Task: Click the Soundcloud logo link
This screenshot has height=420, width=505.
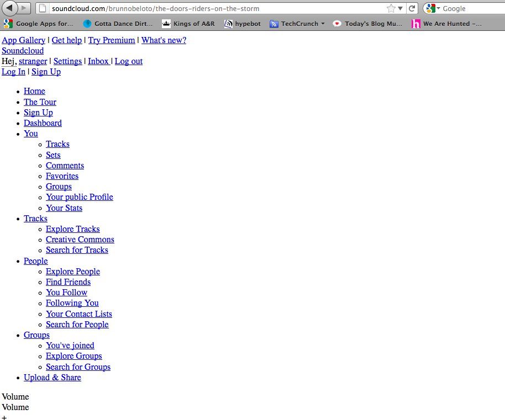Action: pyautogui.click(x=23, y=51)
